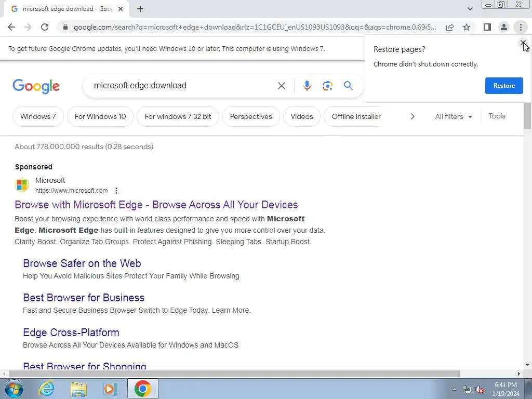Open Chrome's three-dot menu

(521, 27)
